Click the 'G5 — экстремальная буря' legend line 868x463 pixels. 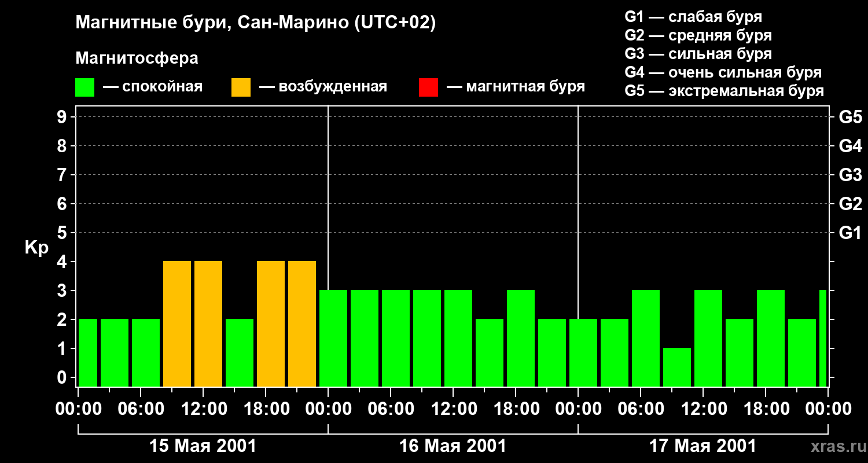point(724,91)
